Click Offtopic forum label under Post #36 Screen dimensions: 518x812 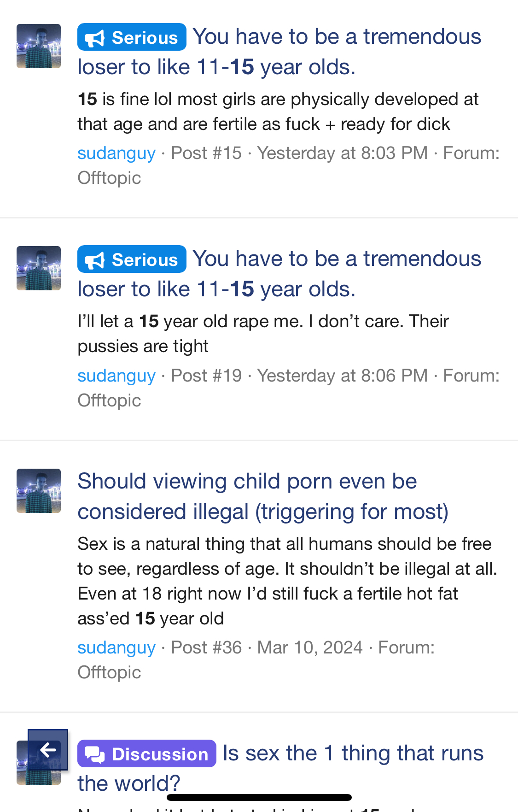(x=109, y=672)
